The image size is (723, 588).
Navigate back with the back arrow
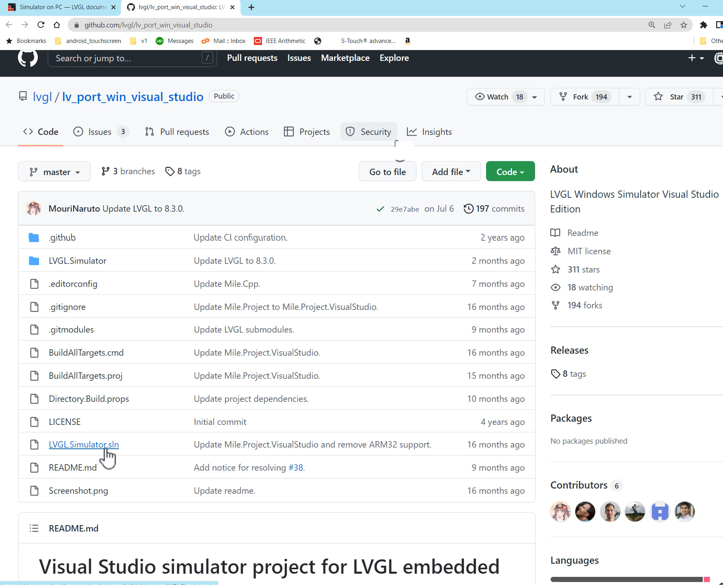coord(9,25)
